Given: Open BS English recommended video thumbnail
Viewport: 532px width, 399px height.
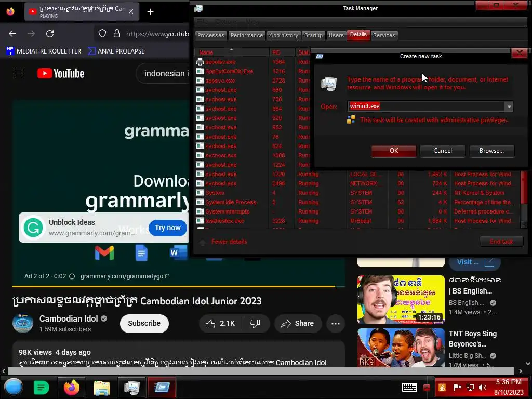Looking at the screenshot, I should 401,300.
